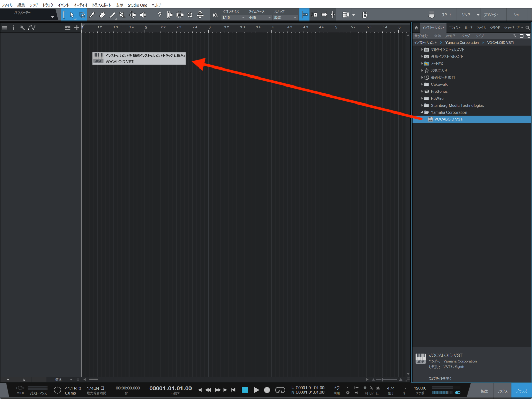This screenshot has width=532, height=399.
Task: Click the home icon above the browser
Action: point(416,28)
